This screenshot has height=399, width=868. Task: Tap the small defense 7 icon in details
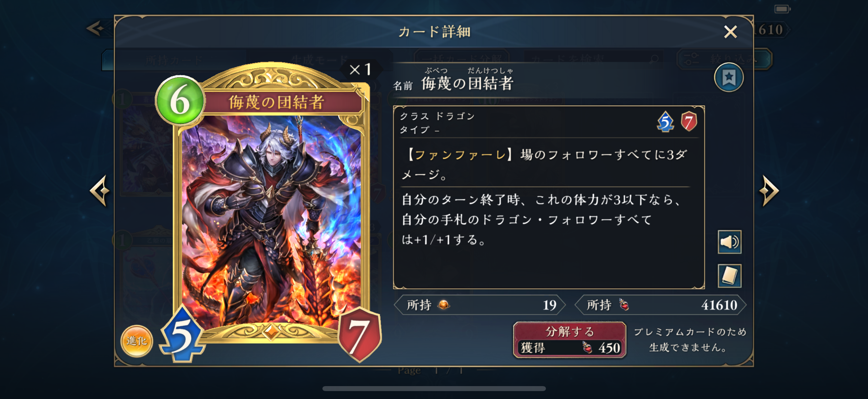[689, 121]
